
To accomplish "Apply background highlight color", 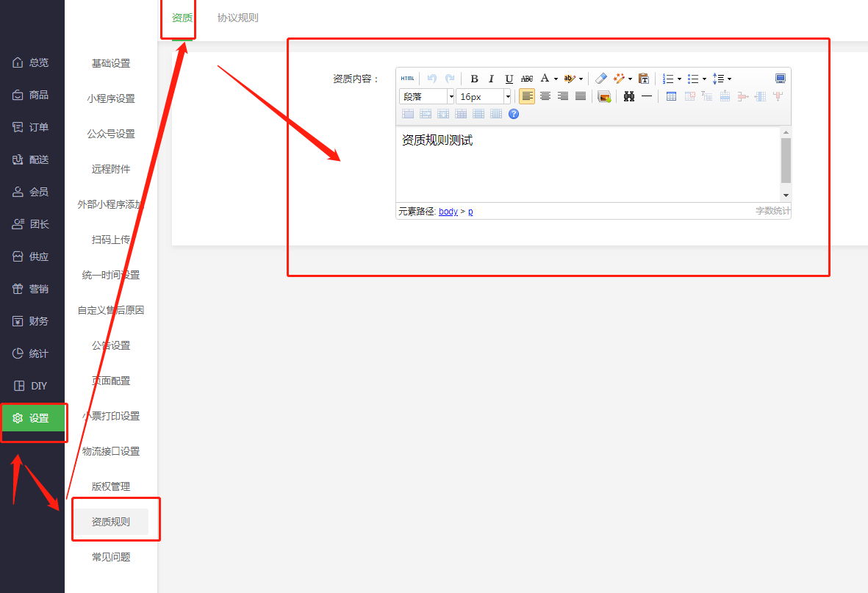I will coord(569,79).
